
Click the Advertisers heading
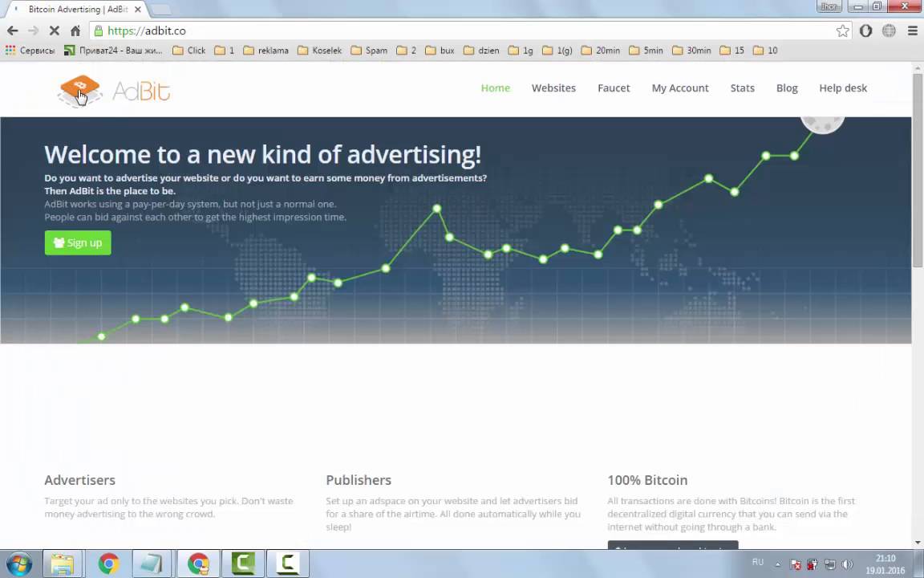pos(79,480)
